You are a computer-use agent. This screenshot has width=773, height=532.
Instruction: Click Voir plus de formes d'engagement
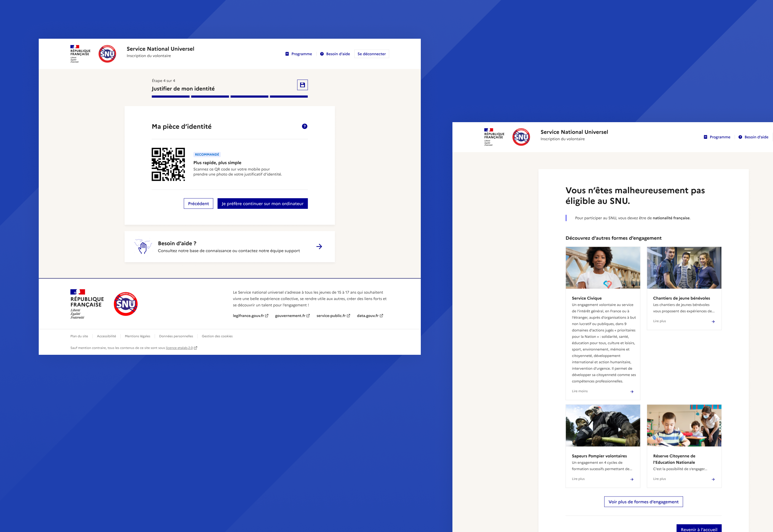643,502
